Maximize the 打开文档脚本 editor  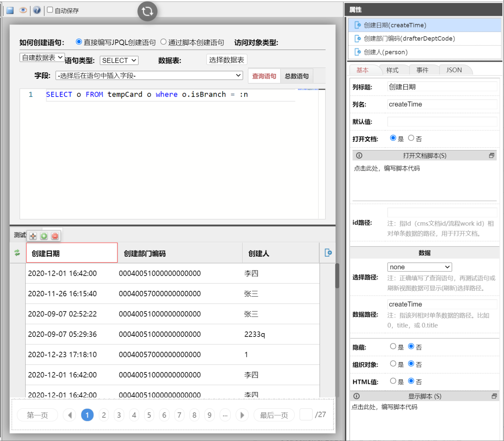click(492, 156)
